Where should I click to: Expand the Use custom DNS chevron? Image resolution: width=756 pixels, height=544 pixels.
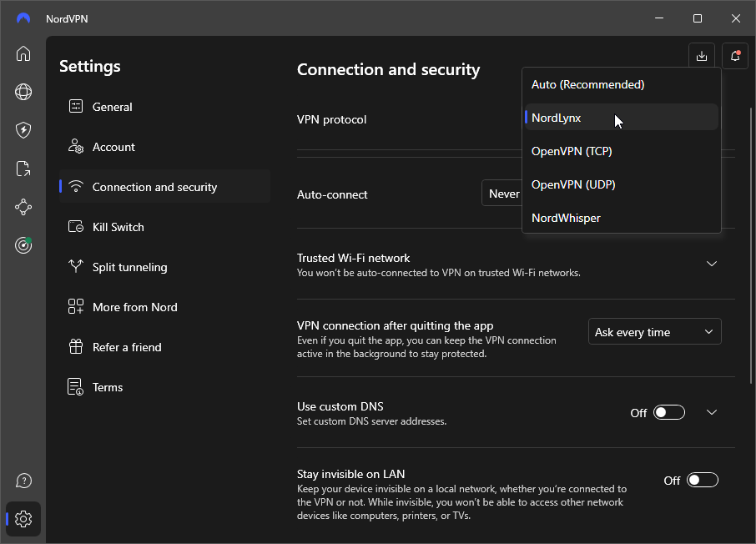[x=711, y=412]
